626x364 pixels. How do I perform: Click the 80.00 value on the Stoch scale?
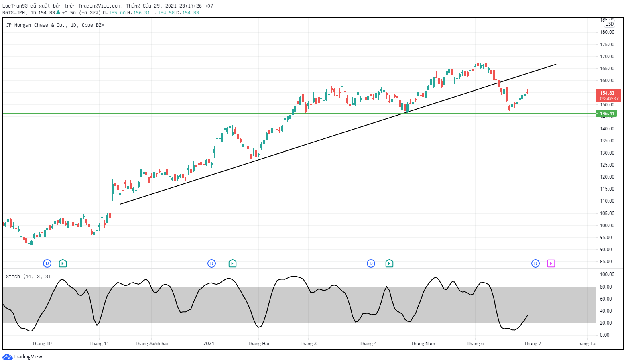coord(606,287)
